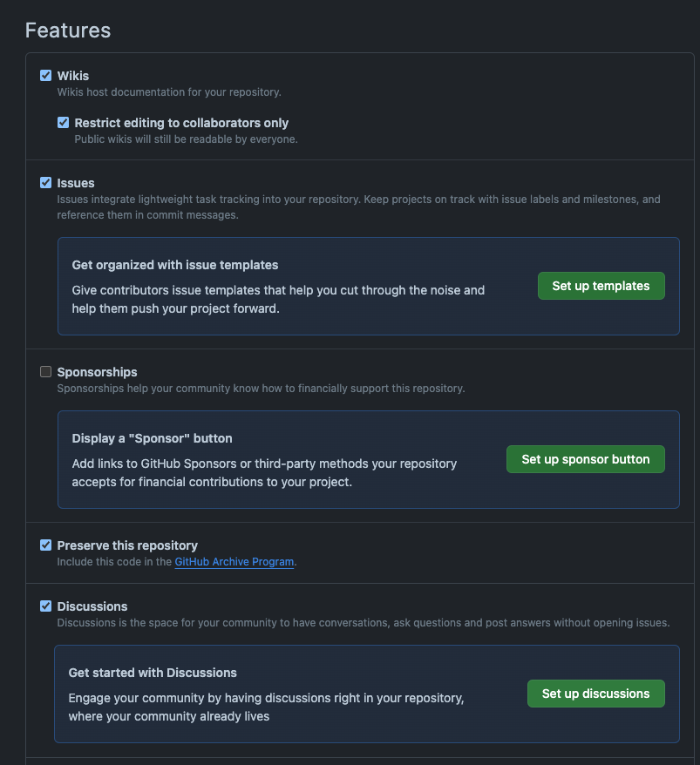This screenshot has height=765, width=700.
Task: Click the Discussions label text
Action: click(x=92, y=606)
